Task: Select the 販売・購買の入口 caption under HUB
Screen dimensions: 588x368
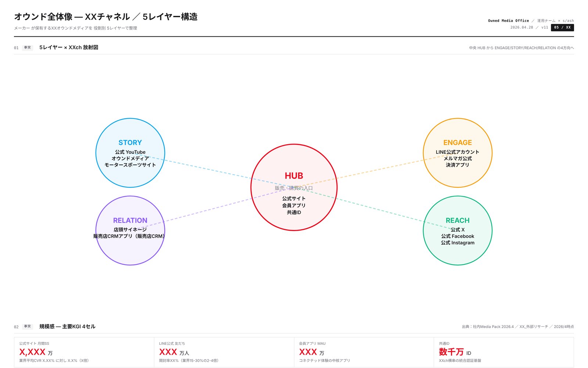Action: coord(294,188)
